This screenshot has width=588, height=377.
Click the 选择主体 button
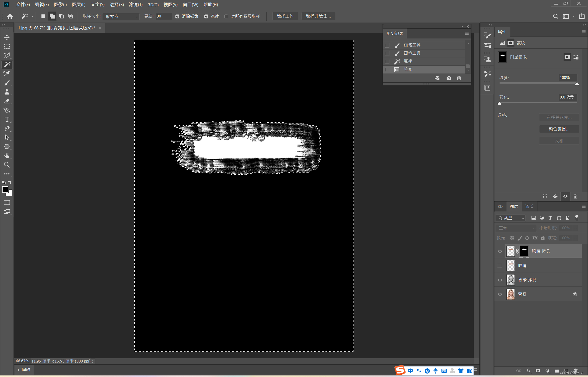pyautogui.click(x=285, y=16)
